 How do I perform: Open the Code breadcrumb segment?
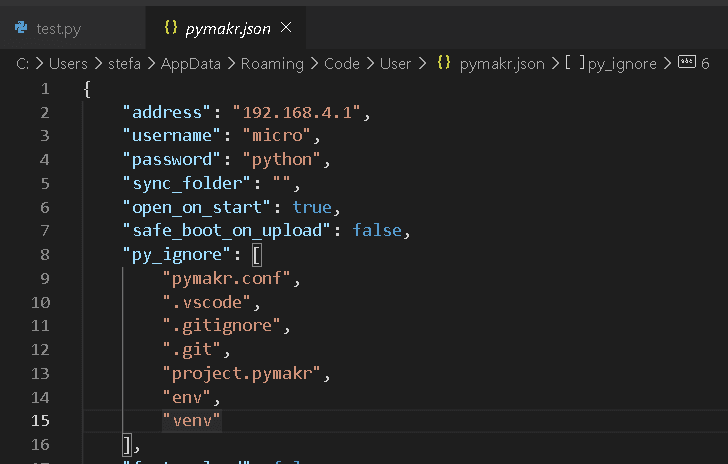tap(342, 63)
